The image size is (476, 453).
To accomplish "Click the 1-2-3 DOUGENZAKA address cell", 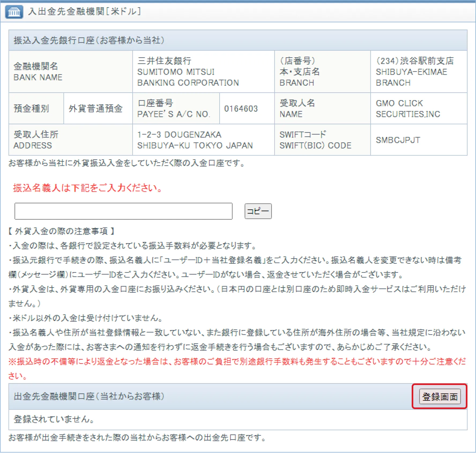I will [x=195, y=140].
